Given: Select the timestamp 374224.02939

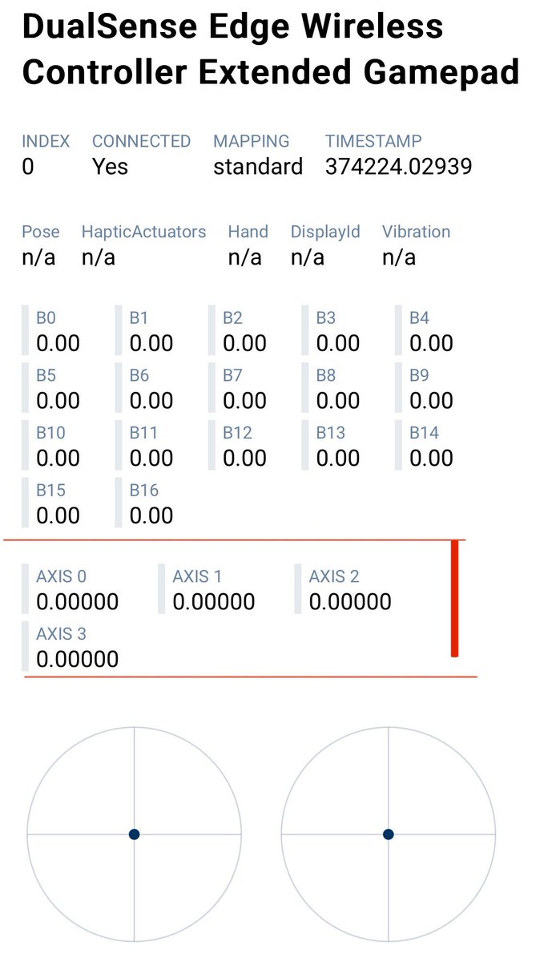Looking at the screenshot, I should coord(398,167).
